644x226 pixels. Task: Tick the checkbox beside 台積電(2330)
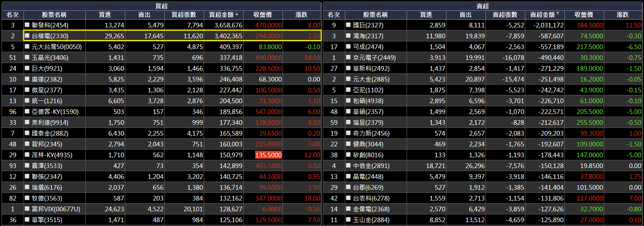pos(27,36)
